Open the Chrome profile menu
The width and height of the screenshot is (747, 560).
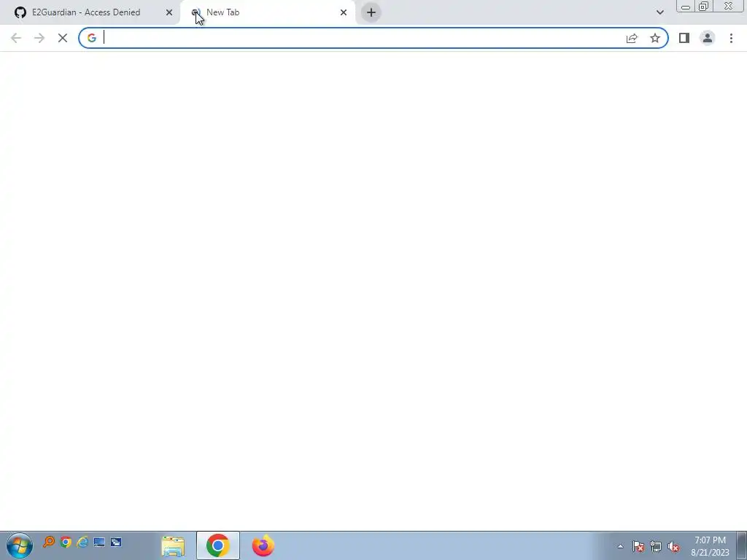coord(708,38)
